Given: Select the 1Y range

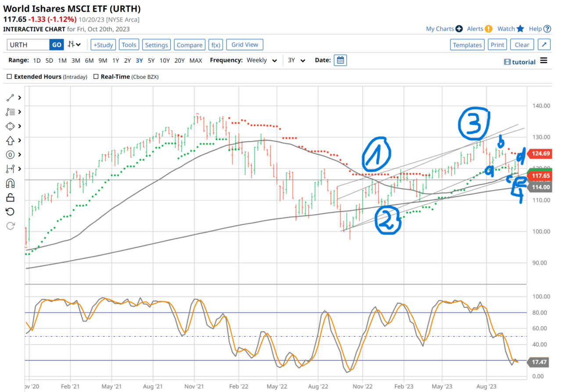Looking at the screenshot, I should click(116, 61).
